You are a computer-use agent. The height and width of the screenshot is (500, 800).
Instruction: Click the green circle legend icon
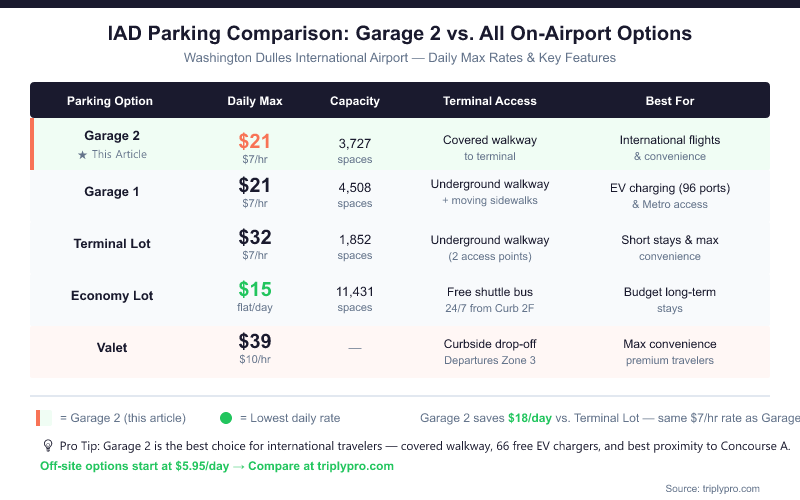[225, 418]
